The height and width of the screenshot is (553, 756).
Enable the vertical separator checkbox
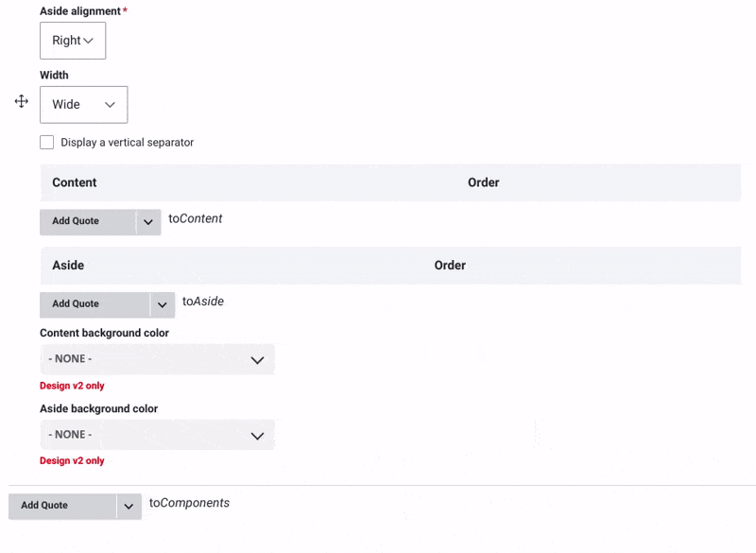(x=47, y=143)
